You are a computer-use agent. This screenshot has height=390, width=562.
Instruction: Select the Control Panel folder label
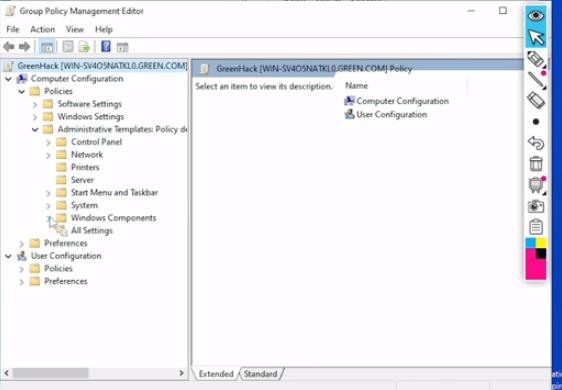[x=96, y=142]
